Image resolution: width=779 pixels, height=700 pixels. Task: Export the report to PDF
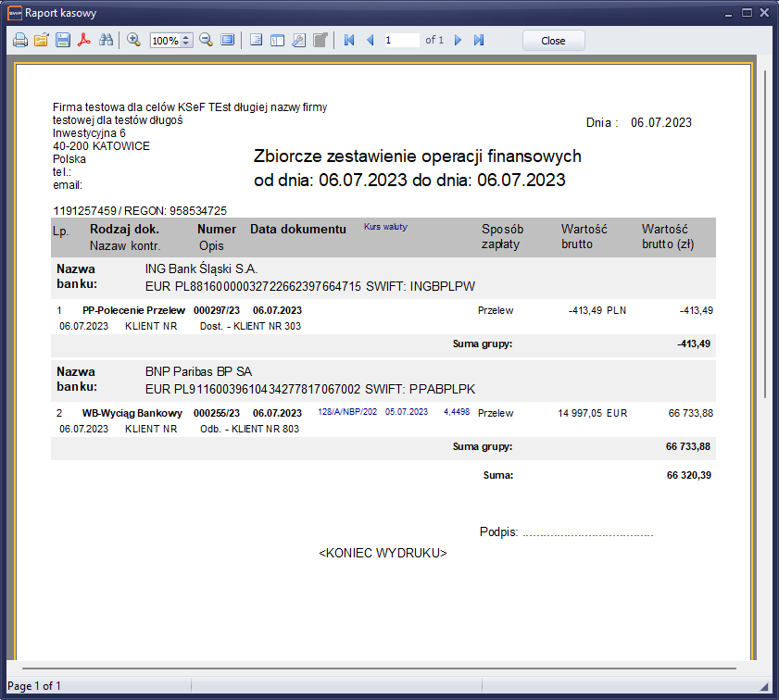pyautogui.click(x=84, y=41)
